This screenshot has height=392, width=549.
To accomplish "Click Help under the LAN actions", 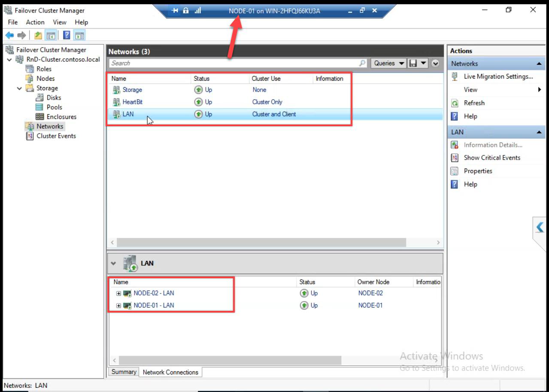I will click(x=470, y=184).
